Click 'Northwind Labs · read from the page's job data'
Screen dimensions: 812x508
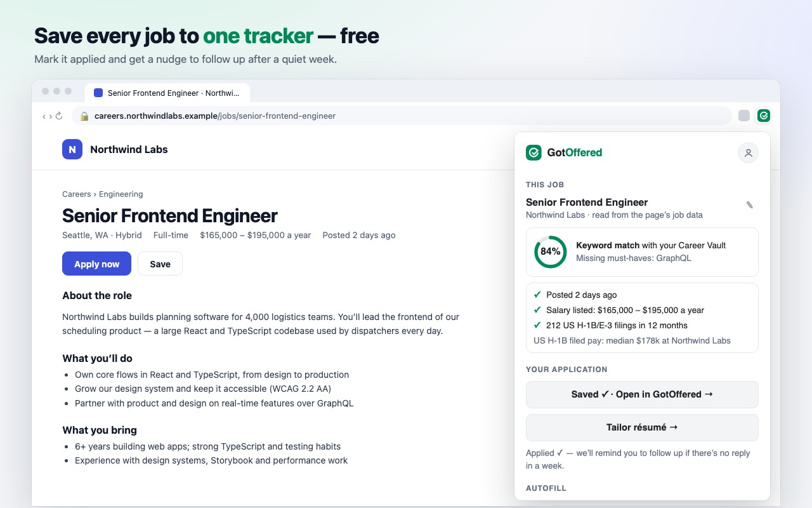pyautogui.click(x=614, y=215)
